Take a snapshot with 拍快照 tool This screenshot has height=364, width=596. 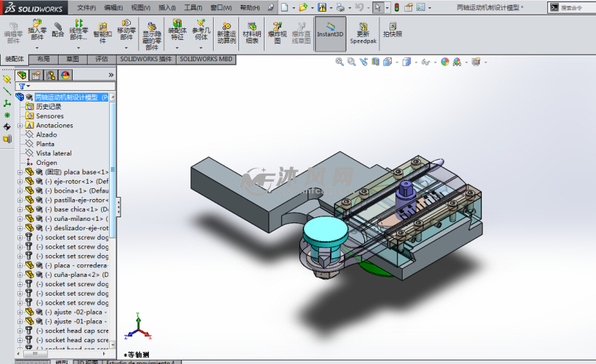coord(392,31)
